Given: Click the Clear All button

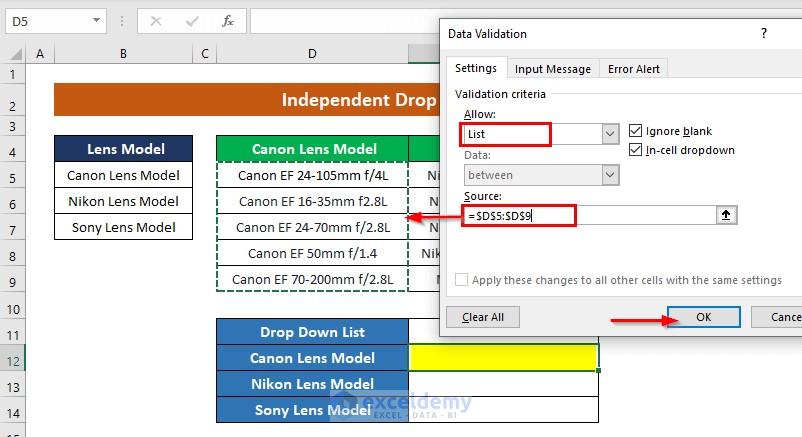Looking at the screenshot, I should (x=483, y=317).
